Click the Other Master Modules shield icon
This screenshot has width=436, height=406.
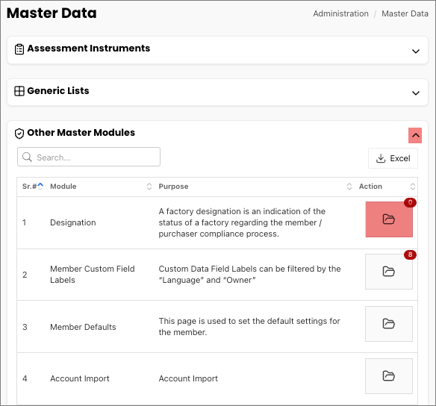point(19,134)
